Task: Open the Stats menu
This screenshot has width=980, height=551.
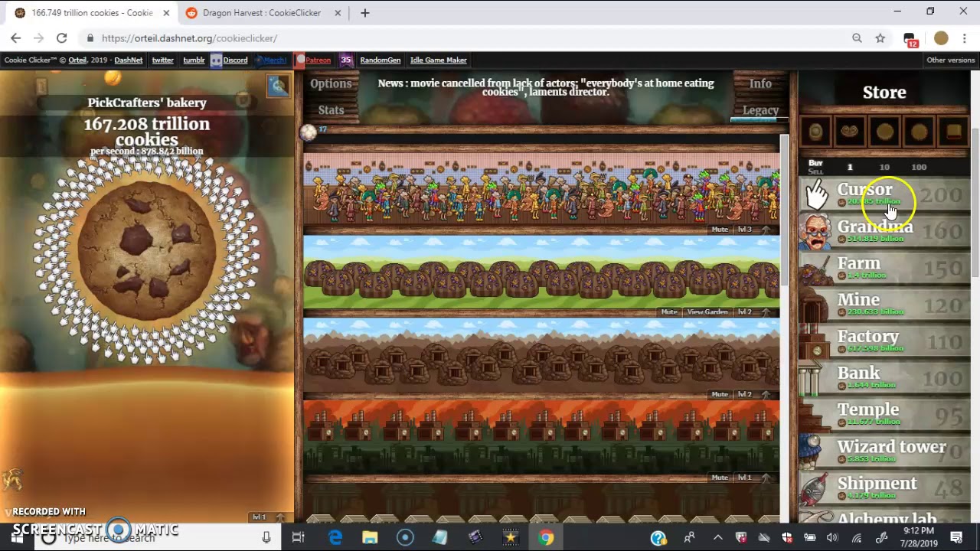Action: [331, 109]
